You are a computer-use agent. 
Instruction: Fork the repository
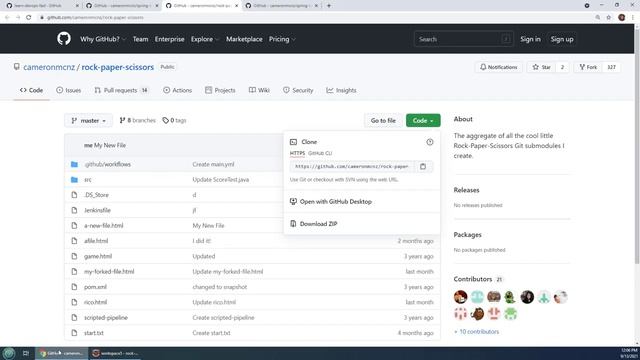tap(588, 67)
